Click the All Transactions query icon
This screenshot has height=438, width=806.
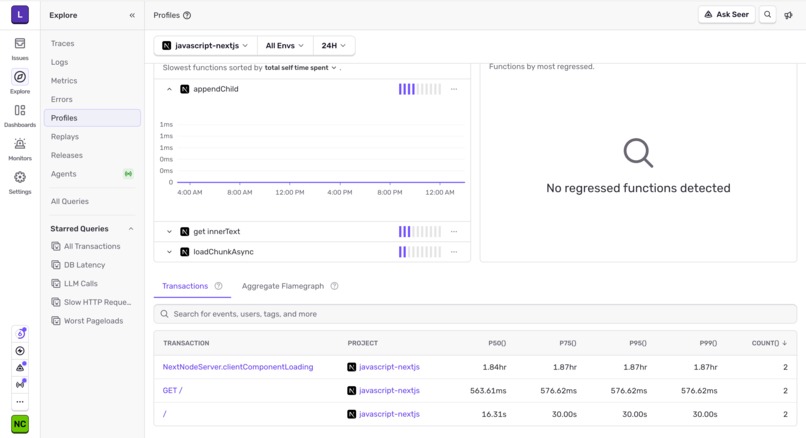coord(56,246)
